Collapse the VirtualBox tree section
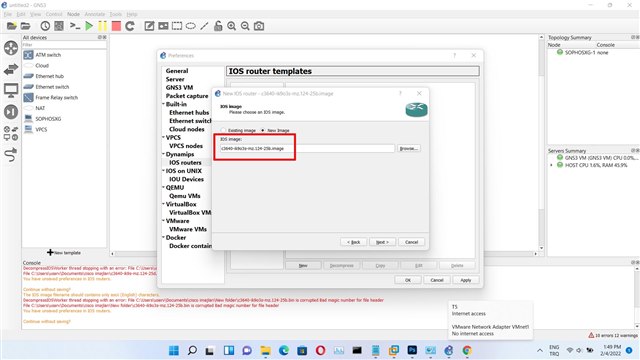 point(163,204)
